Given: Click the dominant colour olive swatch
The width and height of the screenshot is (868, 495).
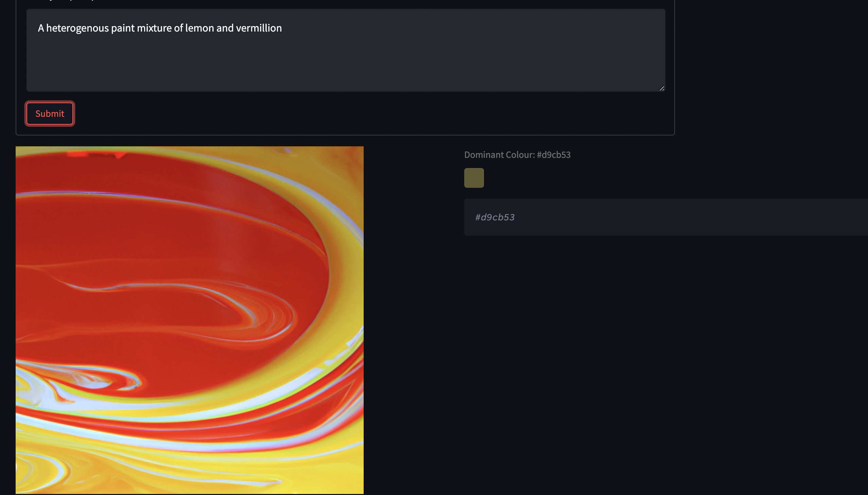Looking at the screenshot, I should pyautogui.click(x=474, y=178).
